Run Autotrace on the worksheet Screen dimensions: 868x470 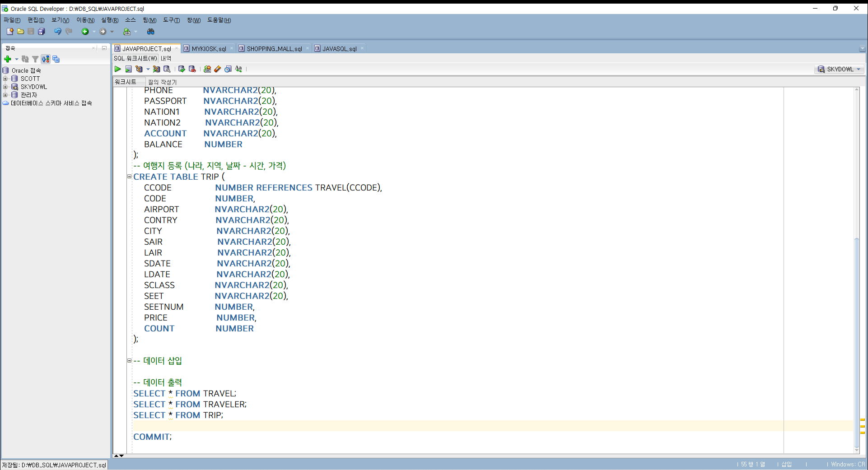[156, 69]
